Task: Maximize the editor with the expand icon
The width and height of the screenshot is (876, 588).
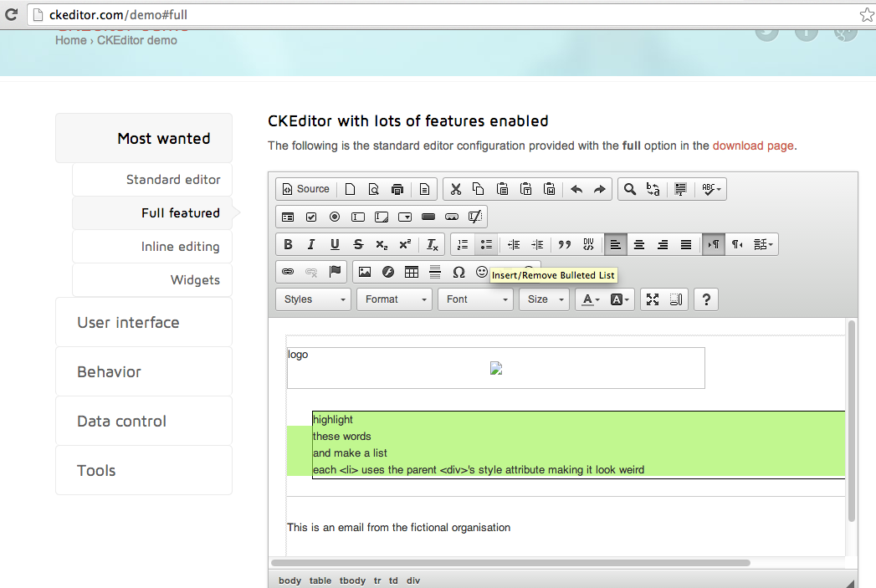Action: 653,299
